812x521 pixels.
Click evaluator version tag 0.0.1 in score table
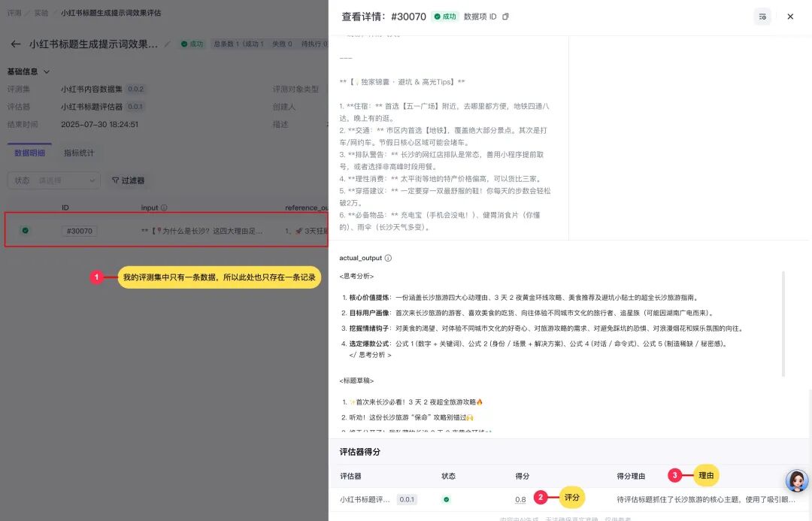[407, 499]
